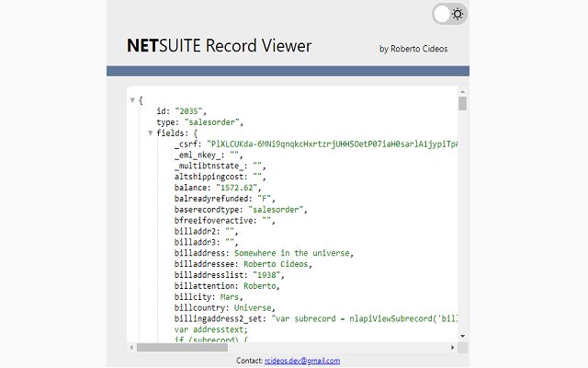
Task: Click the billaddr2 field row
Action: (x=206, y=231)
